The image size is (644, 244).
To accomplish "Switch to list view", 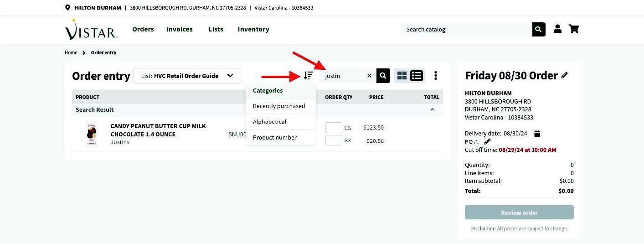I will click(x=417, y=76).
